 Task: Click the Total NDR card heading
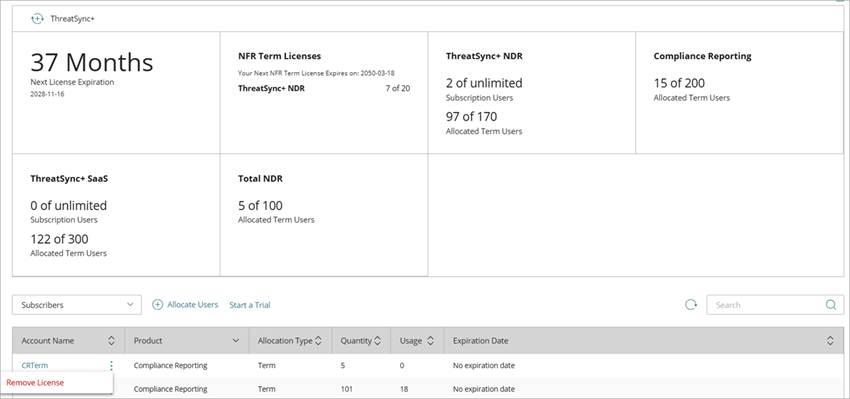260,178
